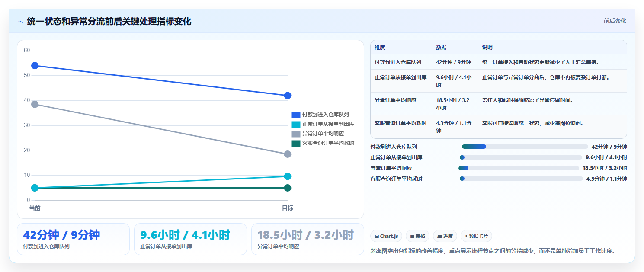Screen dimensions: 644x272
Task: Select the Chart.js tag chip
Action: [386, 236]
